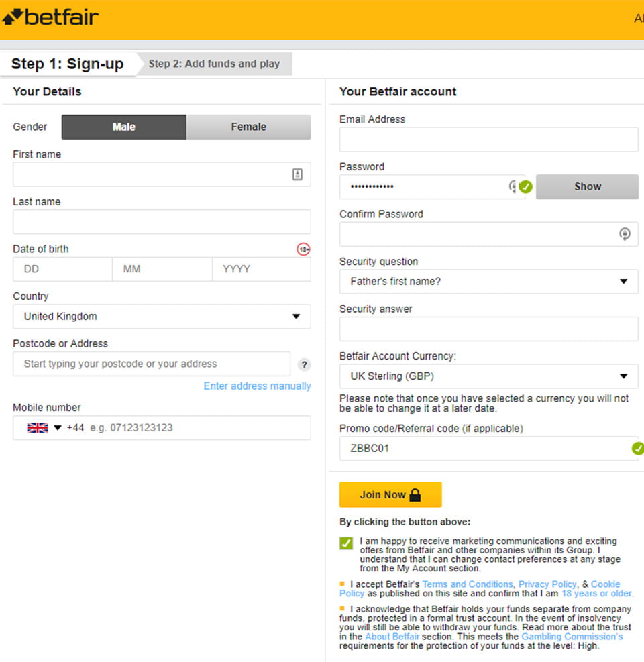Click the Betfair logo in header
Screen dimensions: 644x662
tap(50, 17)
